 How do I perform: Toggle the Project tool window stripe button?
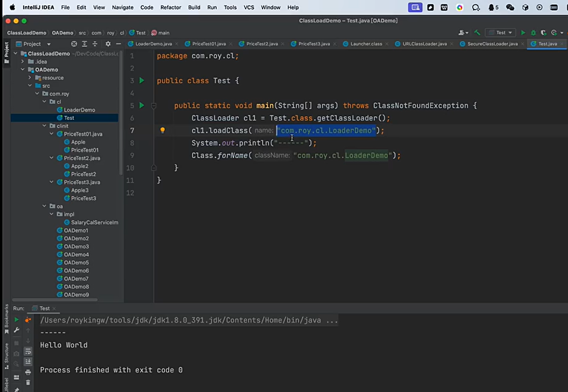pyautogui.click(x=7, y=52)
